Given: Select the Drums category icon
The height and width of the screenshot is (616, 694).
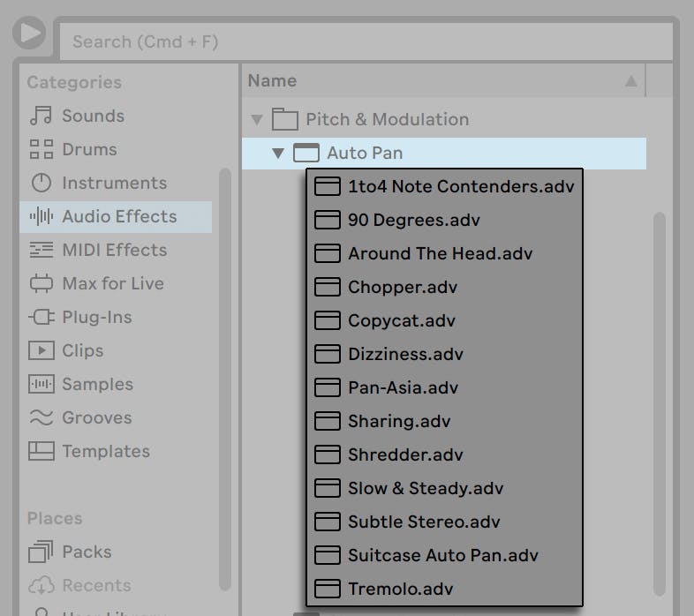Looking at the screenshot, I should pos(41,149).
